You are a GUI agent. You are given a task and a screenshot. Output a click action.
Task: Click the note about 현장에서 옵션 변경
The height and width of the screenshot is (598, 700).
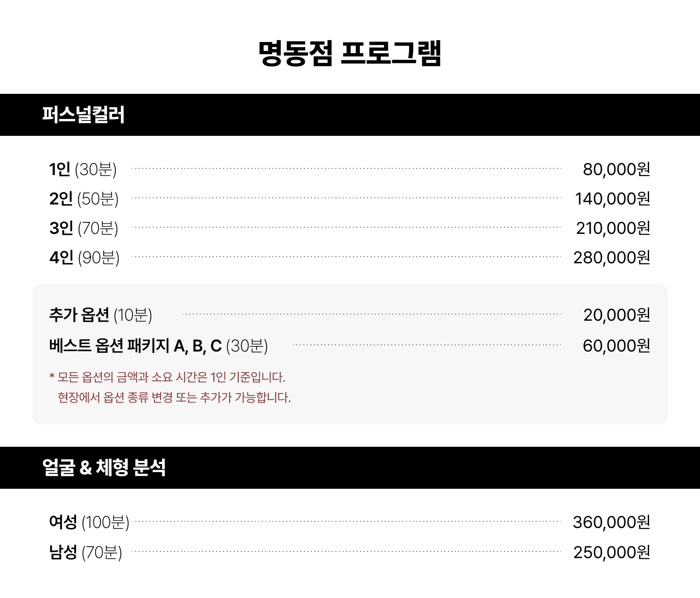(x=174, y=398)
